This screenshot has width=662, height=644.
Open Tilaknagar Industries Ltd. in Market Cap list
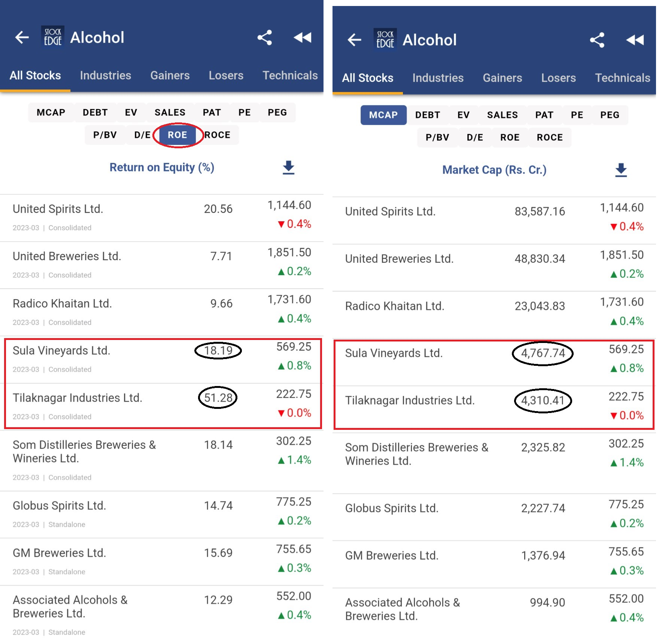tap(410, 401)
